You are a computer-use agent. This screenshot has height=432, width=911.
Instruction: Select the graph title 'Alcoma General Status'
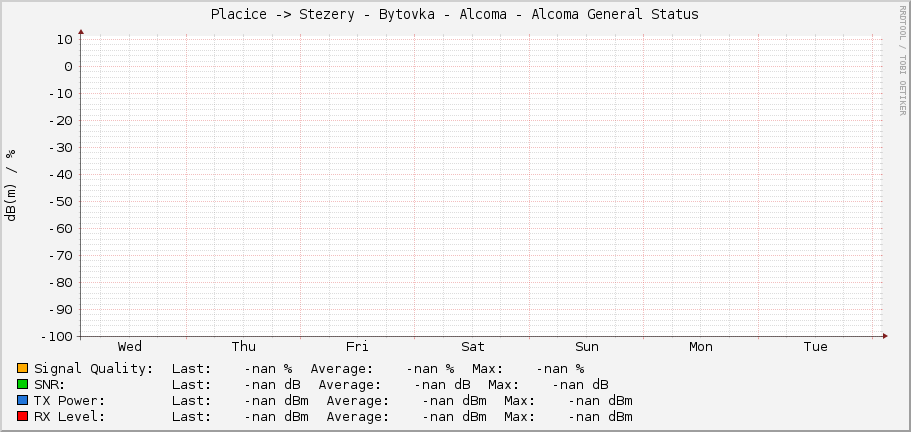(x=615, y=15)
